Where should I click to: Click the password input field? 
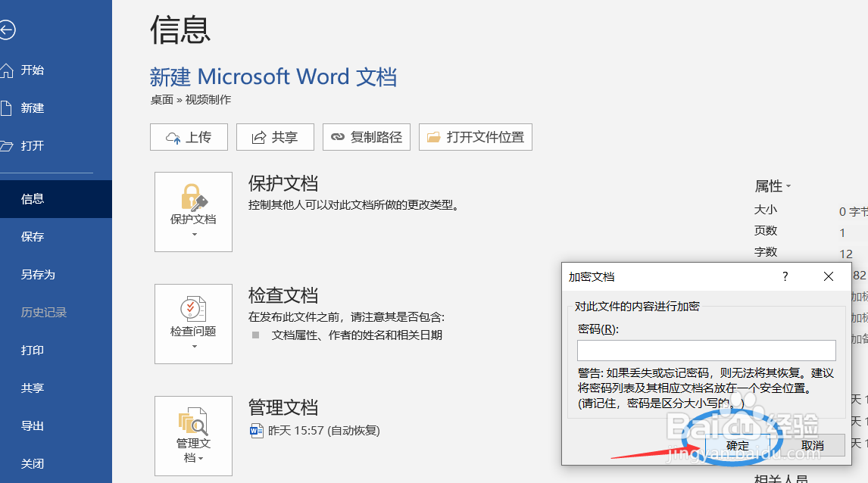[707, 351]
